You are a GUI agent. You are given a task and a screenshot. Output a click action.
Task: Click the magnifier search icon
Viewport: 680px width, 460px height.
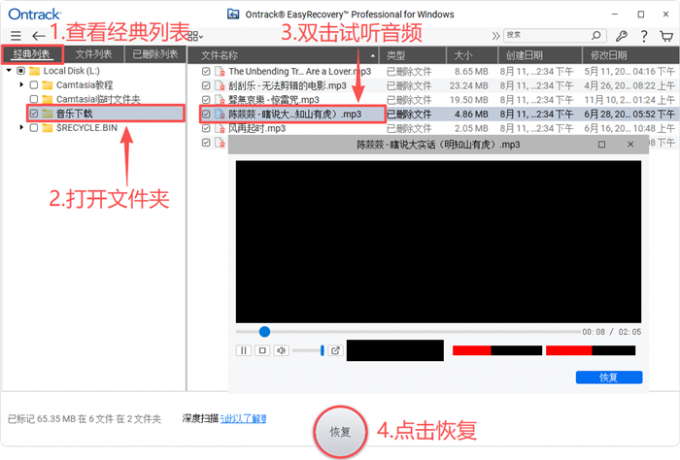pyautogui.click(x=597, y=35)
